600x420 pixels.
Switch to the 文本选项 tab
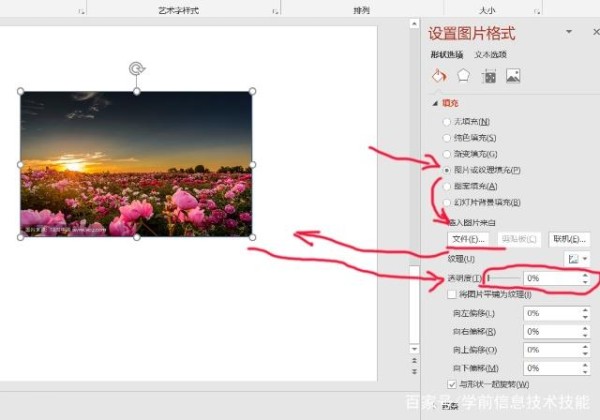[x=490, y=54]
